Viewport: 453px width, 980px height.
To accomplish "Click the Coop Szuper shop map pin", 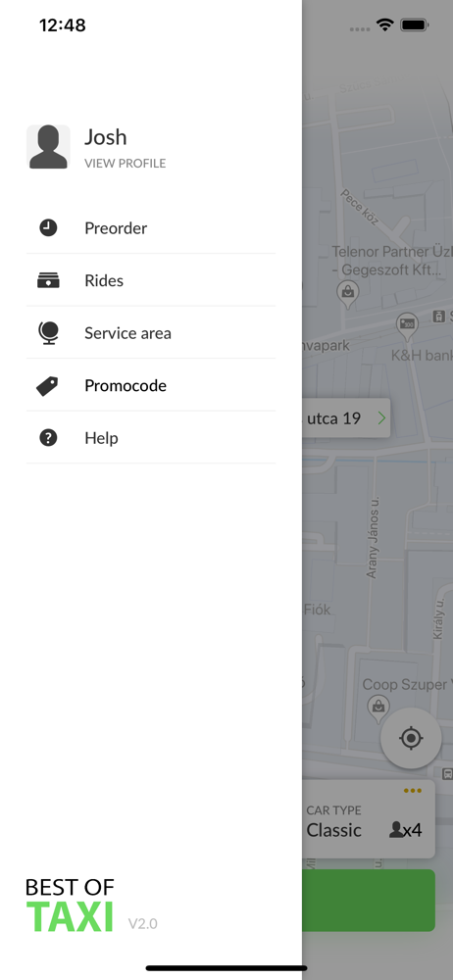I will [x=377, y=709].
